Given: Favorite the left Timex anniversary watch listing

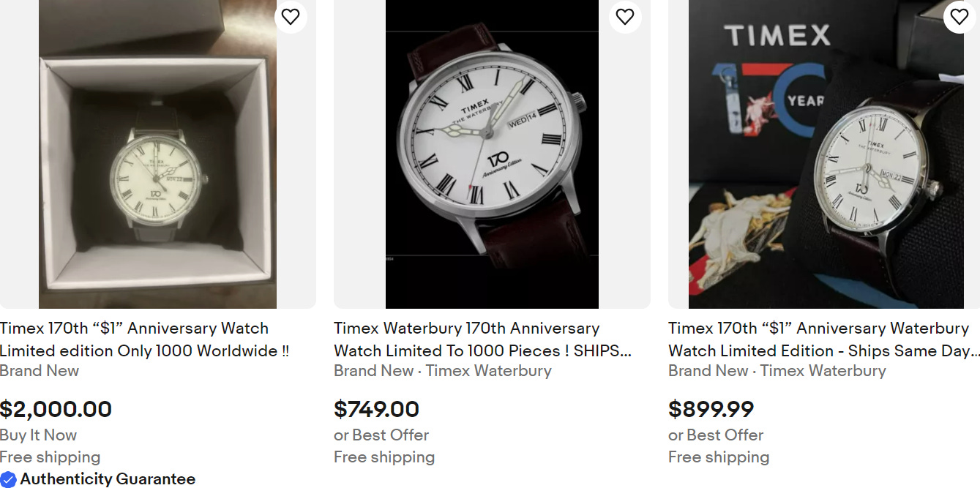Looking at the screenshot, I should [x=291, y=16].
